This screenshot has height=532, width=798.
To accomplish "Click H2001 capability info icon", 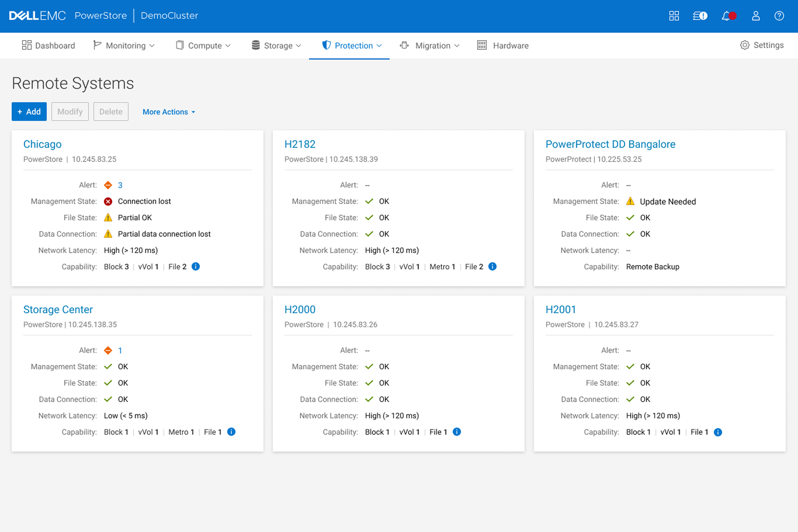I will coord(718,432).
